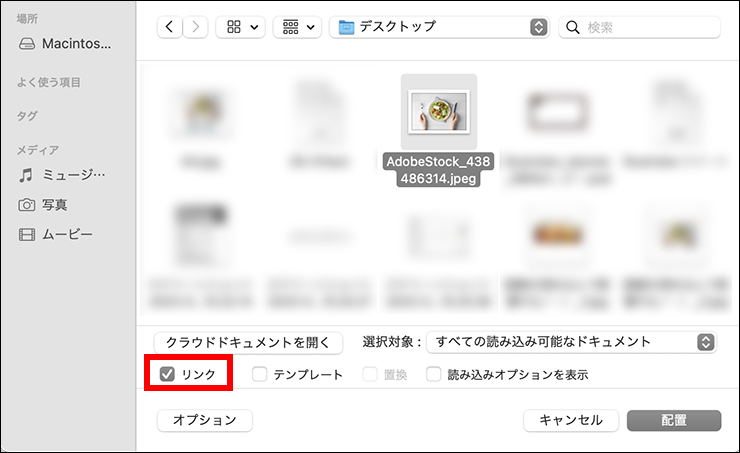Image resolution: width=740 pixels, height=453 pixels.
Task: Open ムービー in the media sidebar
Action: (x=55, y=235)
